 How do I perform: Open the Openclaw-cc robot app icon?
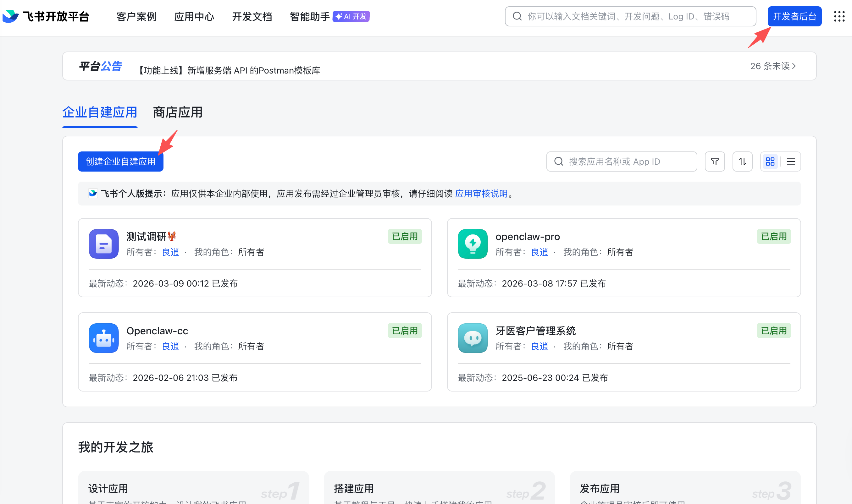pyautogui.click(x=104, y=338)
